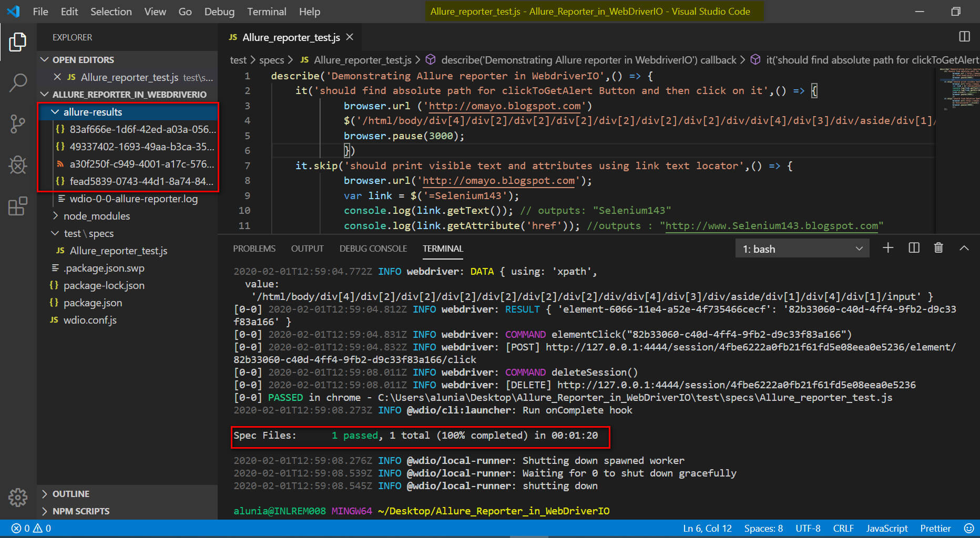Open the Selection menu

(111, 12)
